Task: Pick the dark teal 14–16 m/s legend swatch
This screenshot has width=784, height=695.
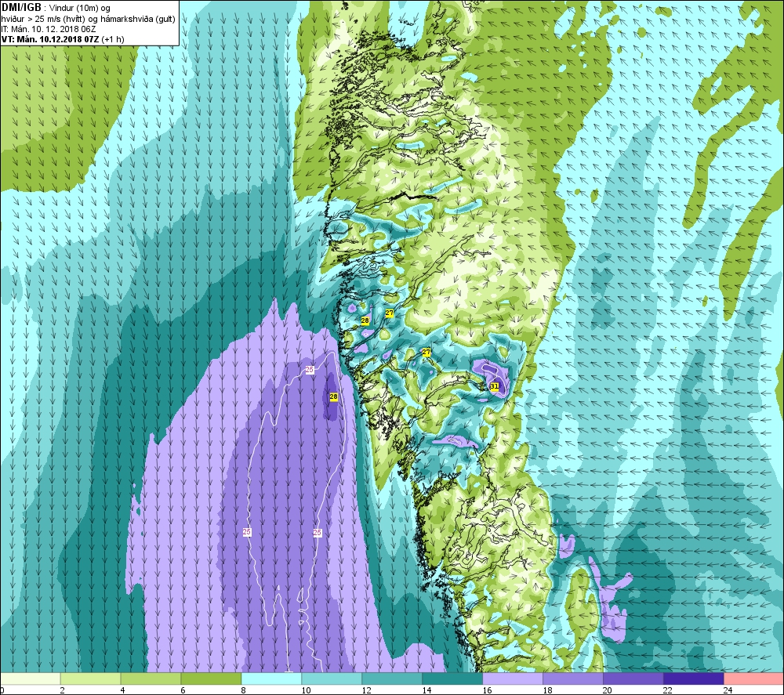Action: (x=452, y=679)
